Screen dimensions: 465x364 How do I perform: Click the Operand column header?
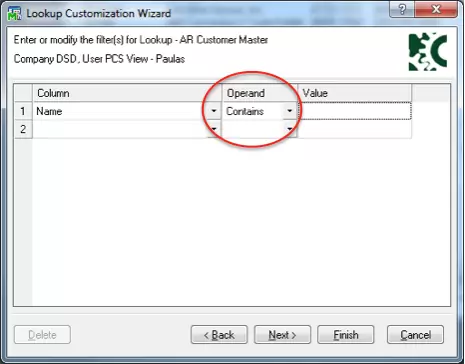260,93
